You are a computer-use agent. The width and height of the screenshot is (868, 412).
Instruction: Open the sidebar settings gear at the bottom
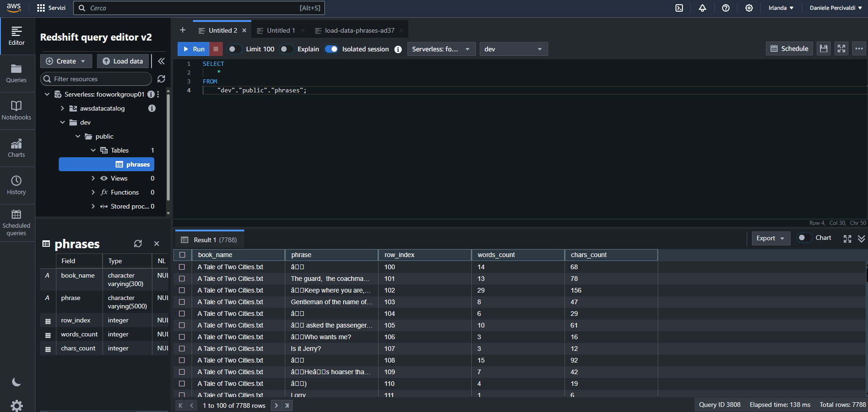click(16, 406)
